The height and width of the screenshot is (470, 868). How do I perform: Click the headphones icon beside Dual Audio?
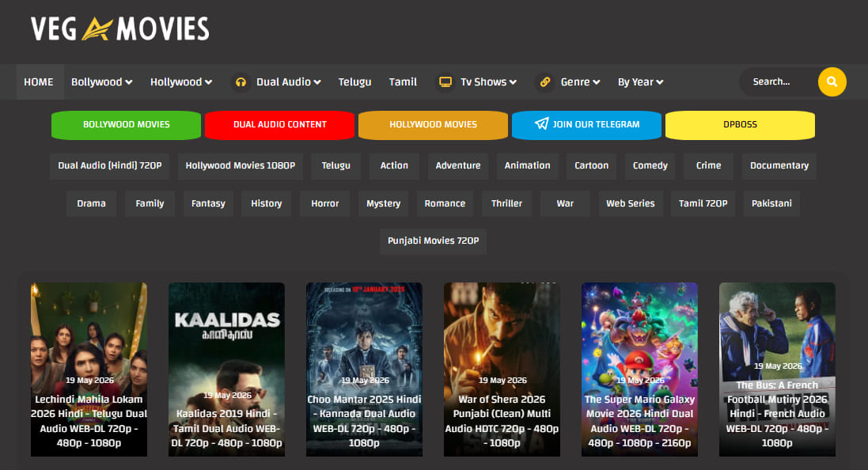241,82
